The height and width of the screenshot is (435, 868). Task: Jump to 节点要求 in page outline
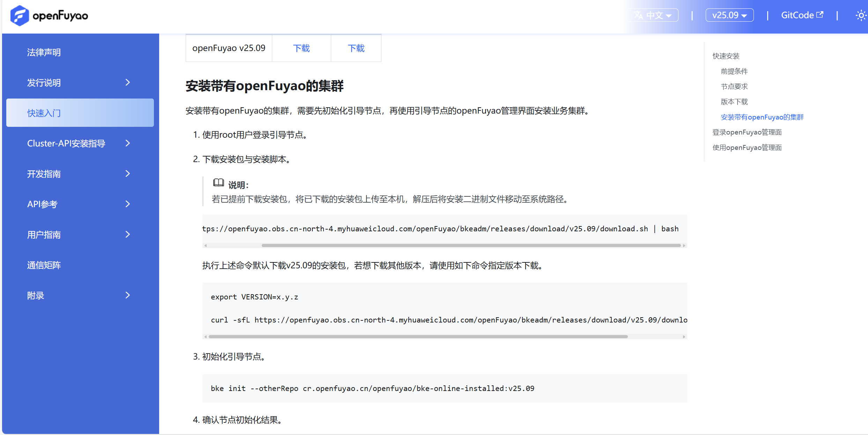tap(734, 86)
